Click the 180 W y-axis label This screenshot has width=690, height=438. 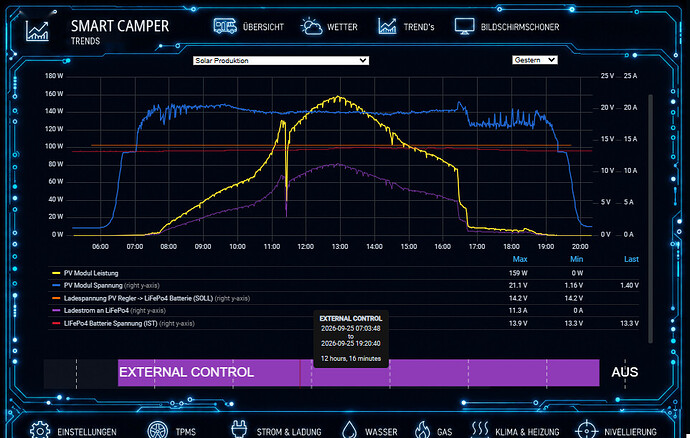click(54, 76)
